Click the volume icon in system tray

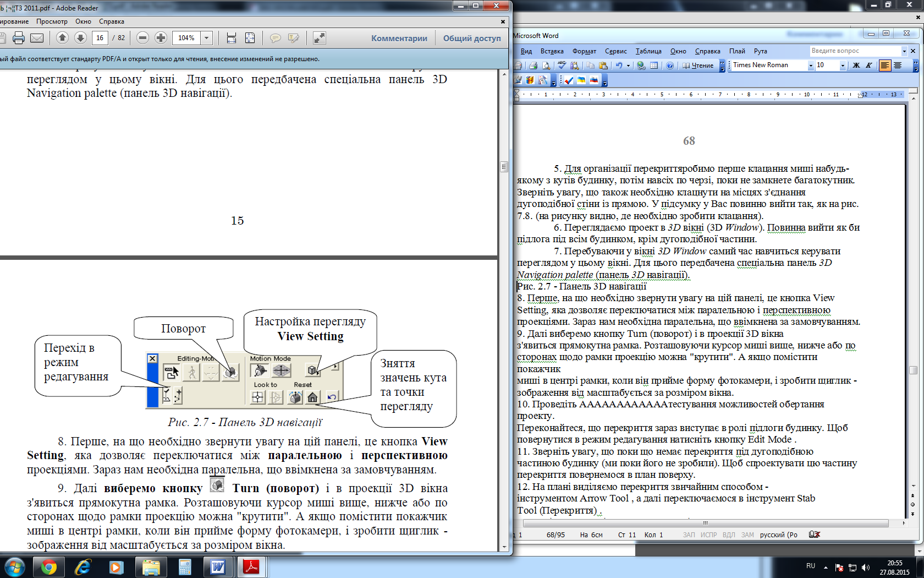(866, 567)
